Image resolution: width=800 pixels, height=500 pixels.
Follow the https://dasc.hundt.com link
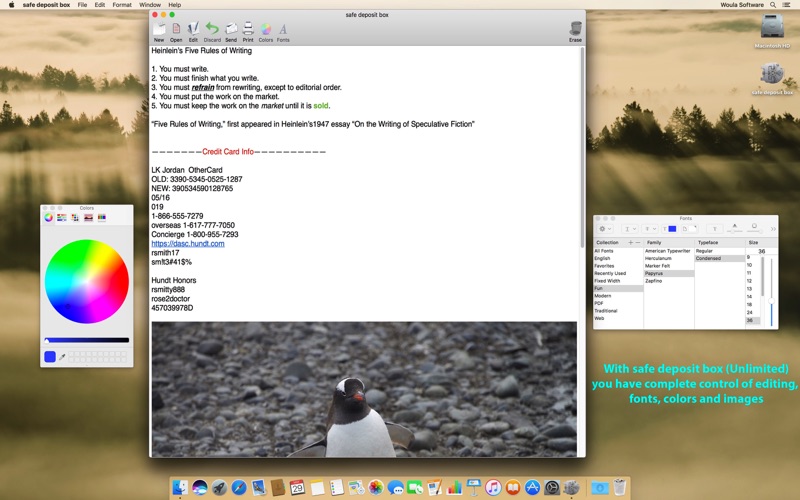coord(188,243)
